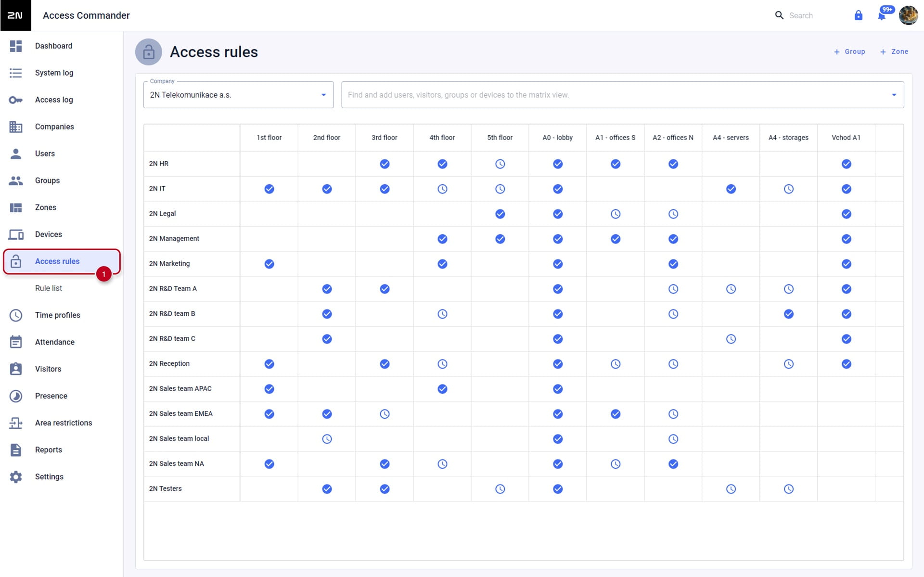Click the 2N Sales team NA row label
The image size is (924, 577).
(x=176, y=464)
